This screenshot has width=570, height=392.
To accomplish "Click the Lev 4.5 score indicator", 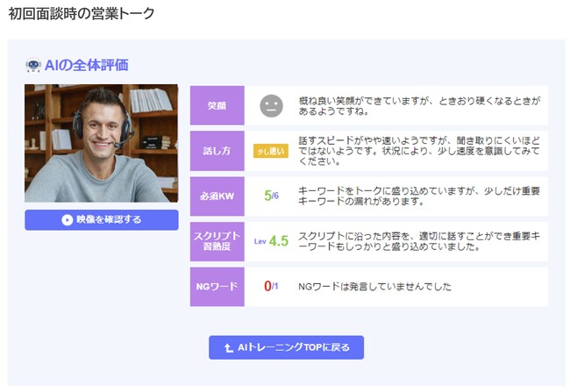I will pyautogui.click(x=271, y=241).
